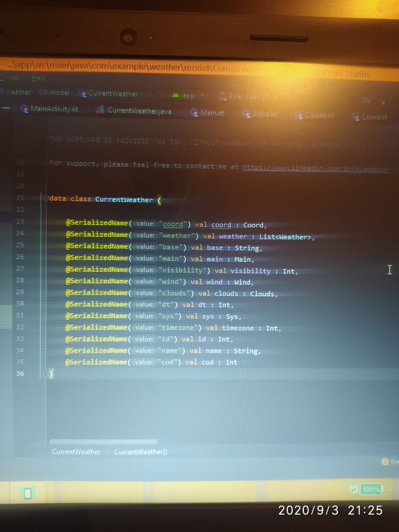Screen dimensions: 399x532
Task: Switch to the CurrentWeather.java tab
Action: [139, 111]
